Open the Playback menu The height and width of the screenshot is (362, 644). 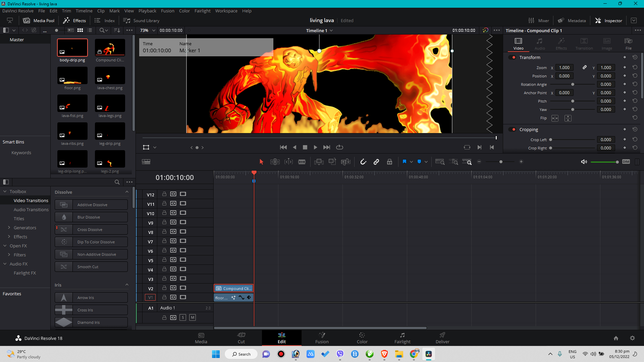[x=147, y=11]
